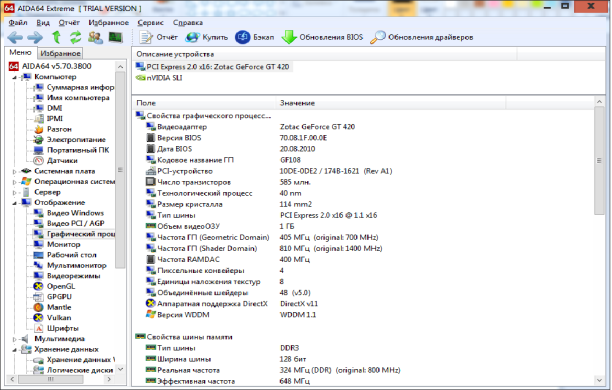Click the Mantle icon
The width and height of the screenshot is (612, 390).
[x=39, y=308]
